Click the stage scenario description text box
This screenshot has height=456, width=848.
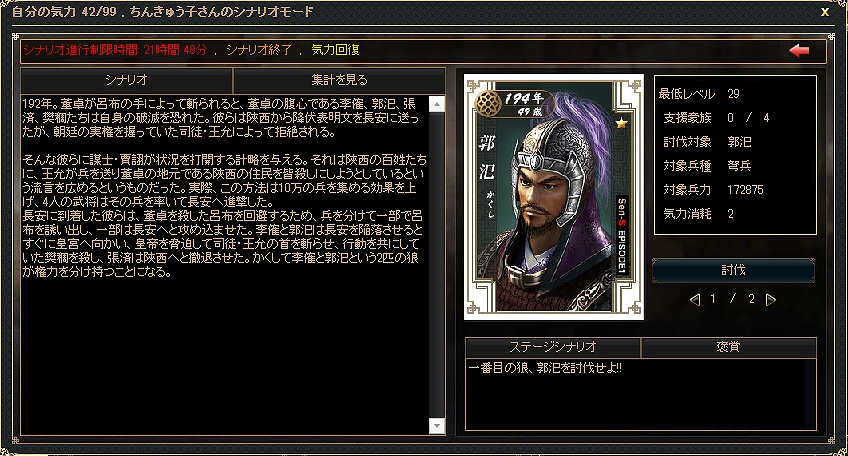(641, 394)
